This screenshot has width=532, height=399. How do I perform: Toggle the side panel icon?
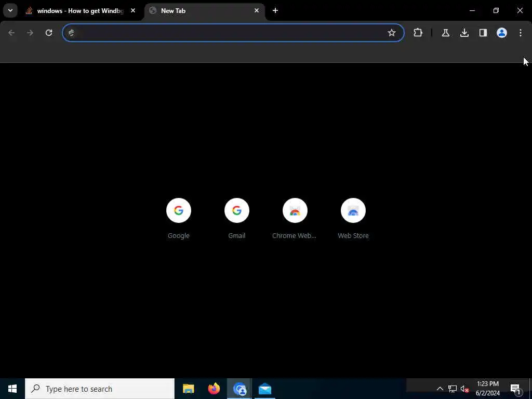pos(483,33)
